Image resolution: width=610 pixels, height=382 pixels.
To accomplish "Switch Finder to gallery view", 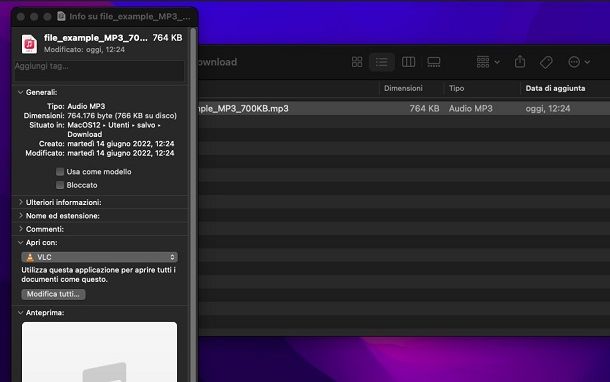I will (433, 62).
